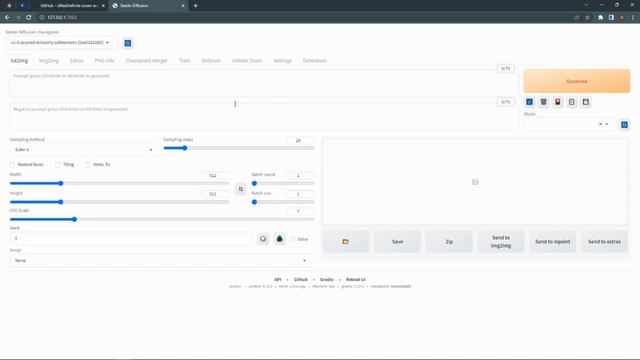Click the Zip button
The width and height of the screenshot is (640, 360).
pos(449,242)
